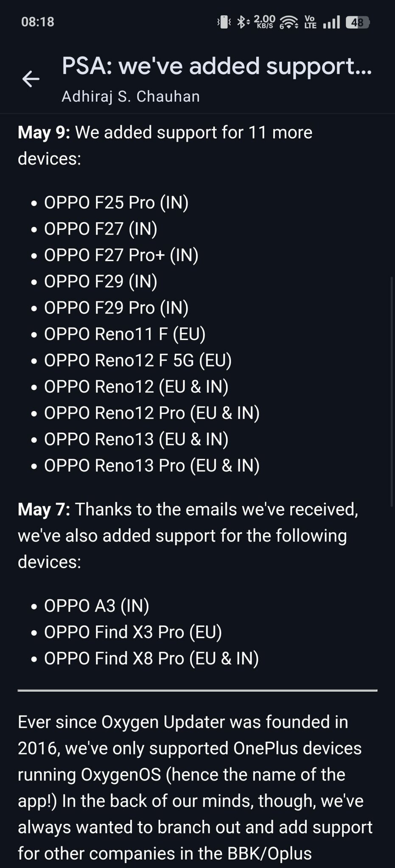Tap the Bluetooth status icon
The height and width of the screenshot is (868, 395).
[x=242, y=22]
